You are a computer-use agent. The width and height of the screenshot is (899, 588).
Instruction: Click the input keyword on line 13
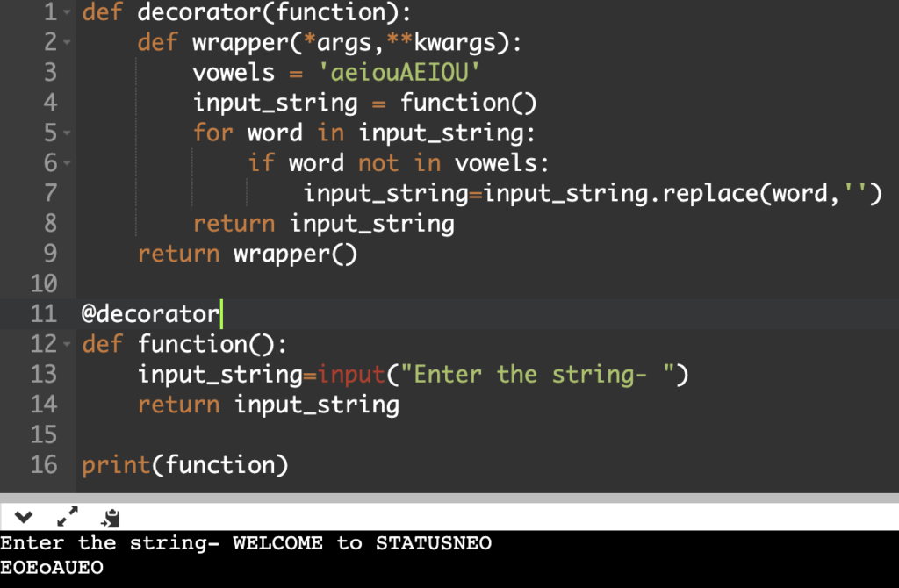(x=351, y=375)
